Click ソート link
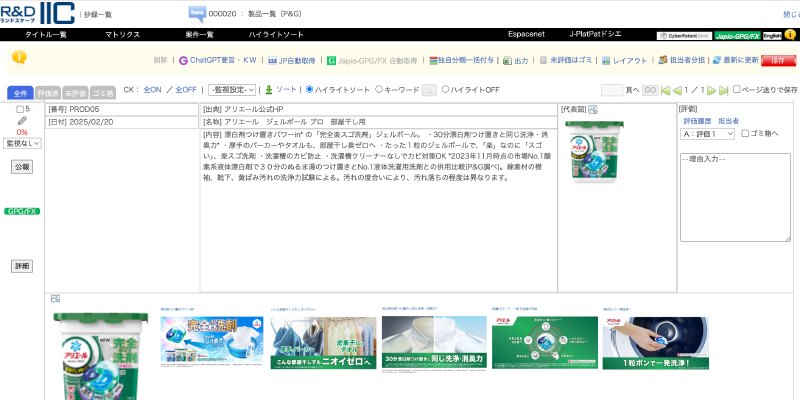This screenshot has width=800, height=400. pos(286,89)
